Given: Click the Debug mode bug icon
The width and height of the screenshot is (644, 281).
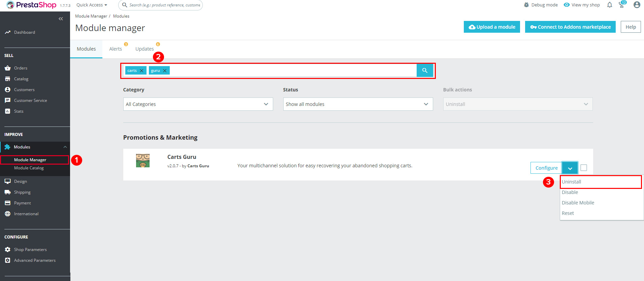Looking at the screenshot, I should [x=526, y=5].
